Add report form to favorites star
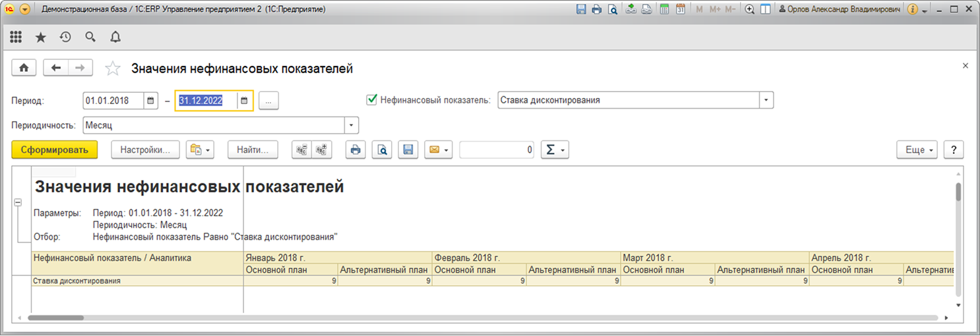 pyautogui.click(x=113, y=69)
